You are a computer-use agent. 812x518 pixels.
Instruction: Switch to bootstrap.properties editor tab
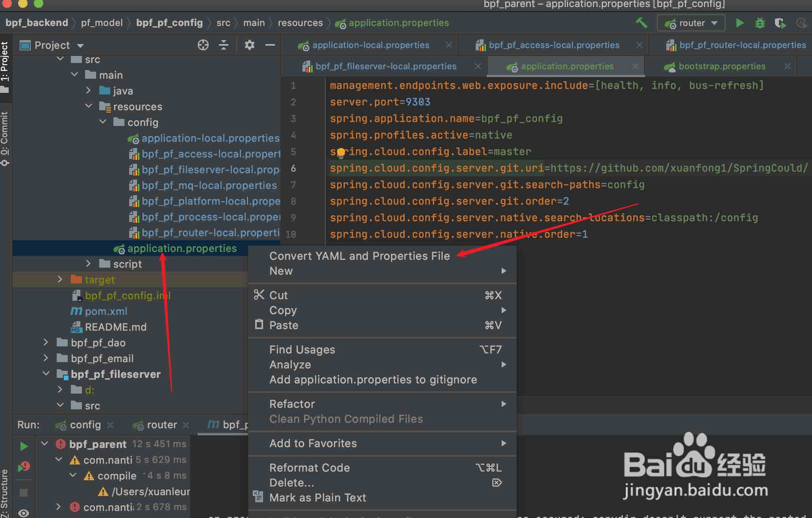pos(721,66)
